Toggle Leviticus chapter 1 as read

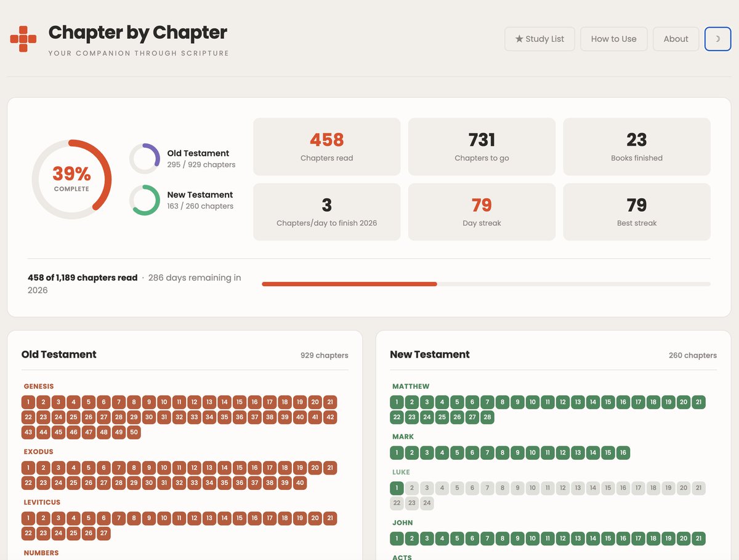point(28,518)
